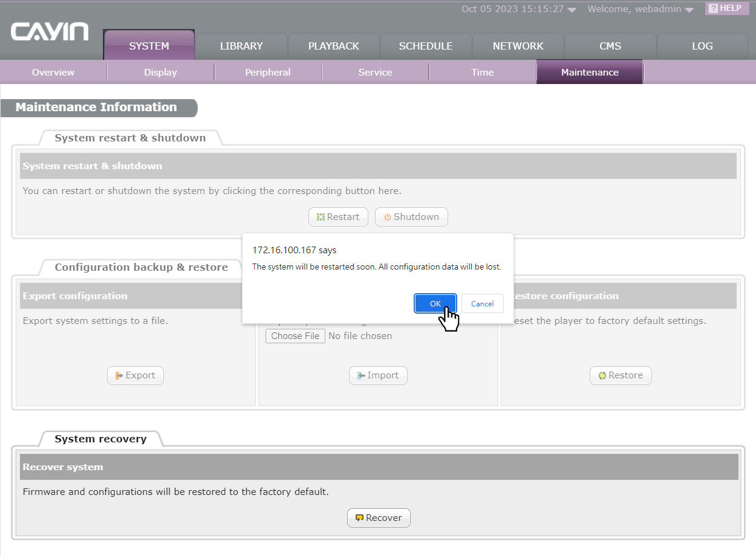756x556 pixels.
Task: Click the "Recover system" header bar
Action: (379, 467)
